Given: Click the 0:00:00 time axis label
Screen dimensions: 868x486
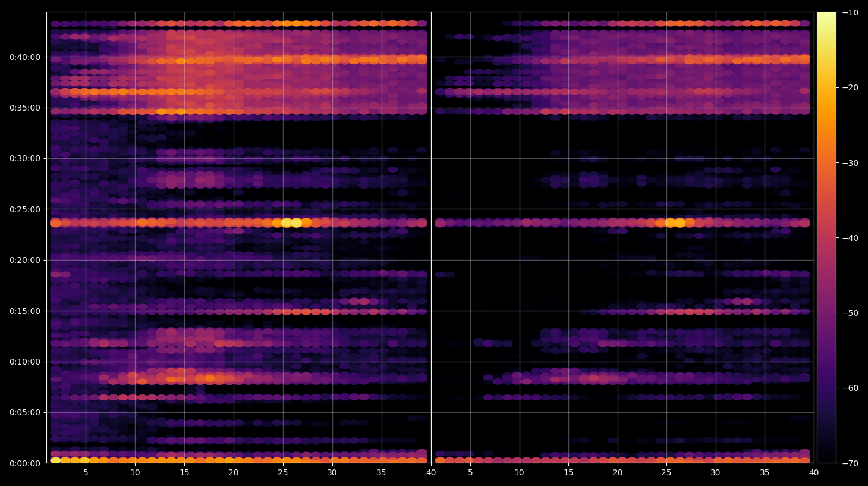Looking at the screenshot, I should tap(25, 463).
